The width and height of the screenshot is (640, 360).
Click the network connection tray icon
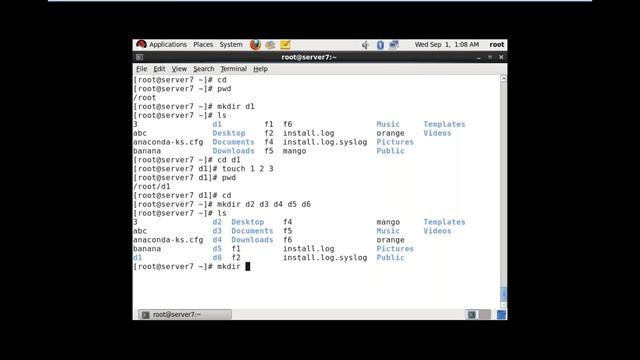[393, 45]
